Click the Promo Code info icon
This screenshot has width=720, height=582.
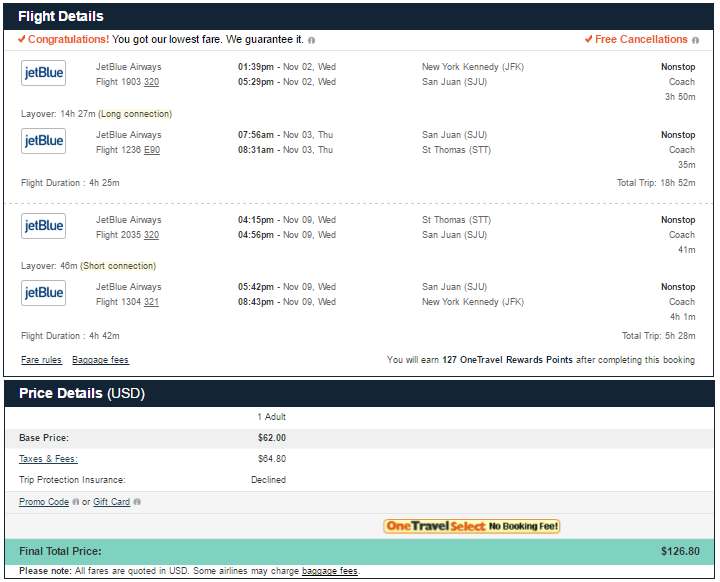(75, 502)
